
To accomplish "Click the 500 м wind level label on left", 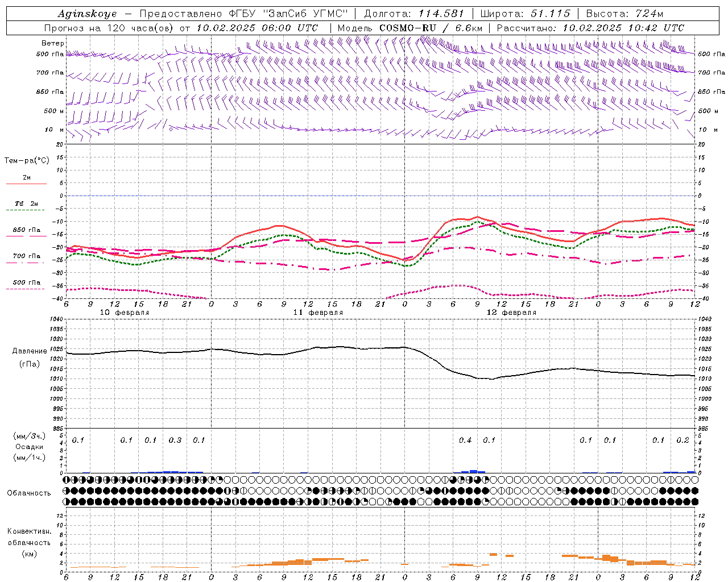I will pyautogui.click(x=53, y=111).
